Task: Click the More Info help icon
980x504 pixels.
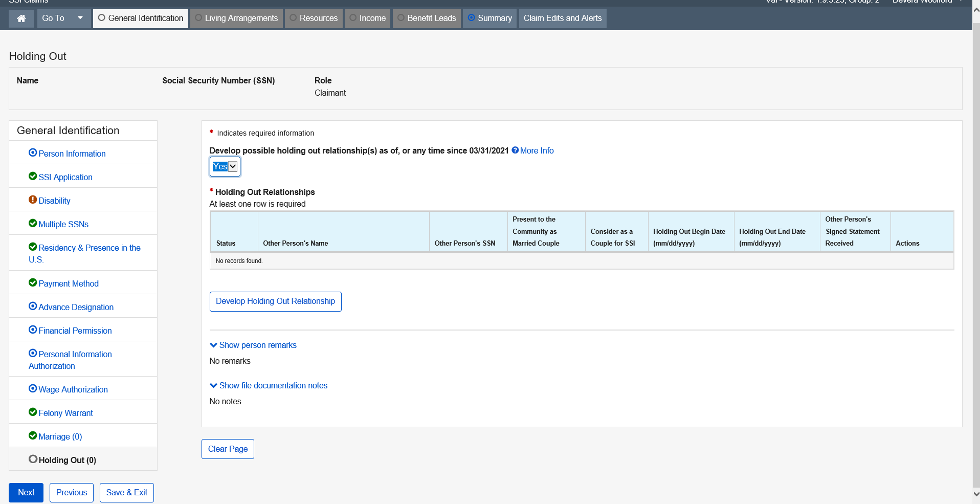Action: click(515, 150)
